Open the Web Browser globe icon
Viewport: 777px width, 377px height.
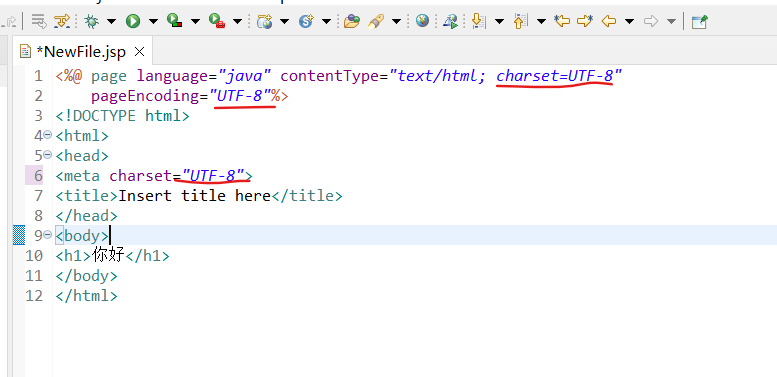[422, 21]
